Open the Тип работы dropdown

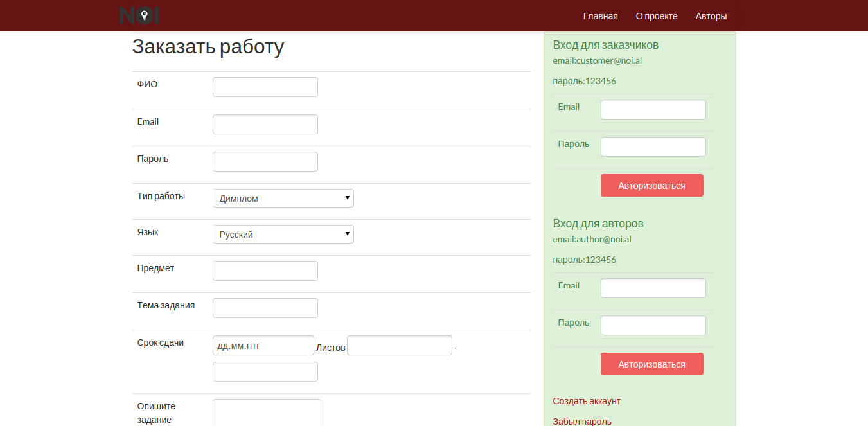[x=283, y=198]
